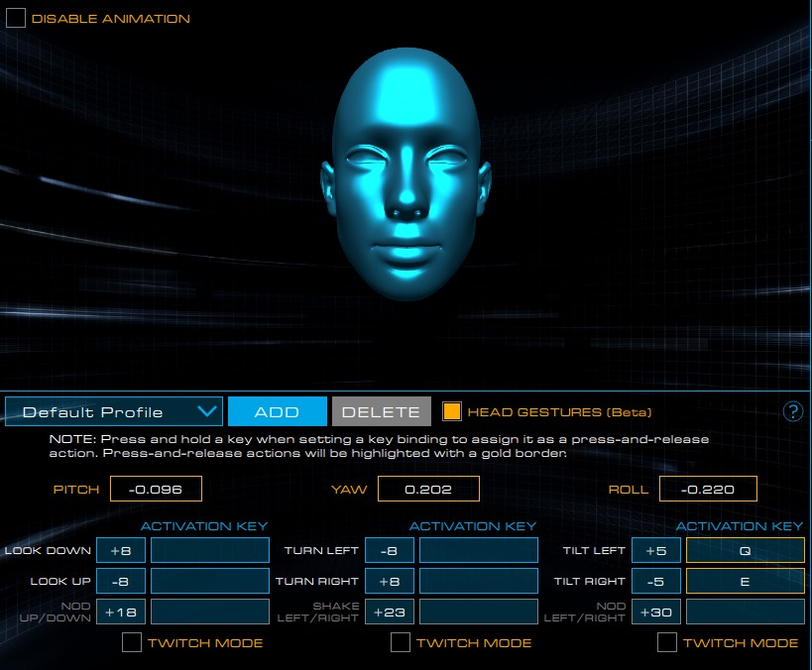Enable Twitch Mode under Roll column

[667, 642]
